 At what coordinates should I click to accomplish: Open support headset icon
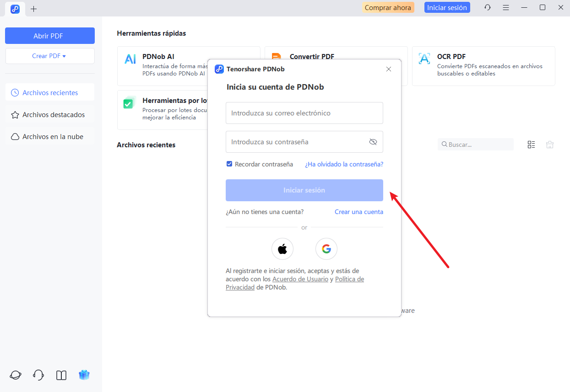pos(38,375)
